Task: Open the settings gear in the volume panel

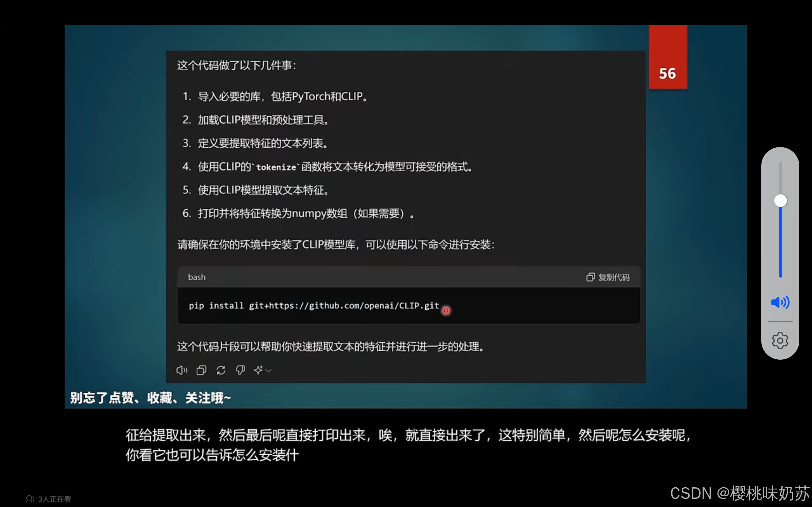Action: pos(780,341)
